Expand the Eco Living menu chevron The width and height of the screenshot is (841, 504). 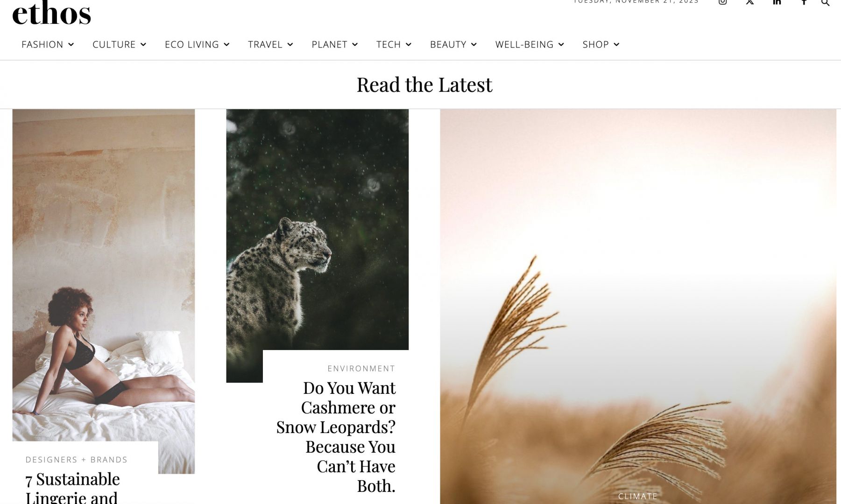pos(226,44)
